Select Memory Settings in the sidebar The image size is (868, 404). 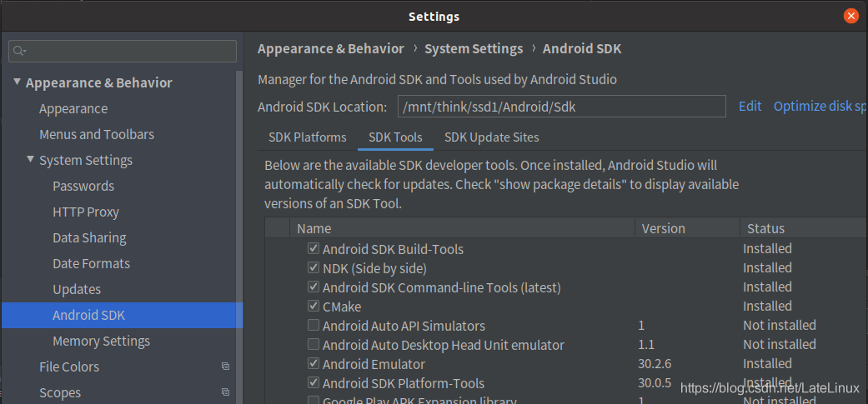101,341
